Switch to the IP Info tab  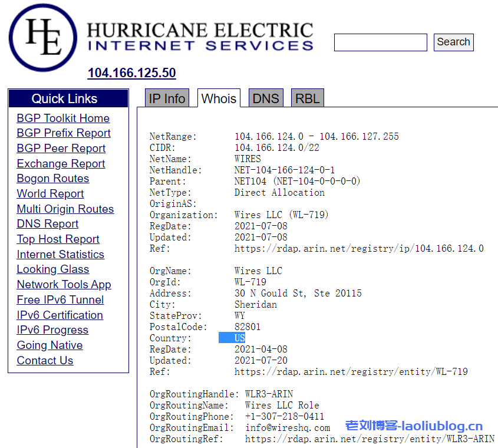[167, 98]
